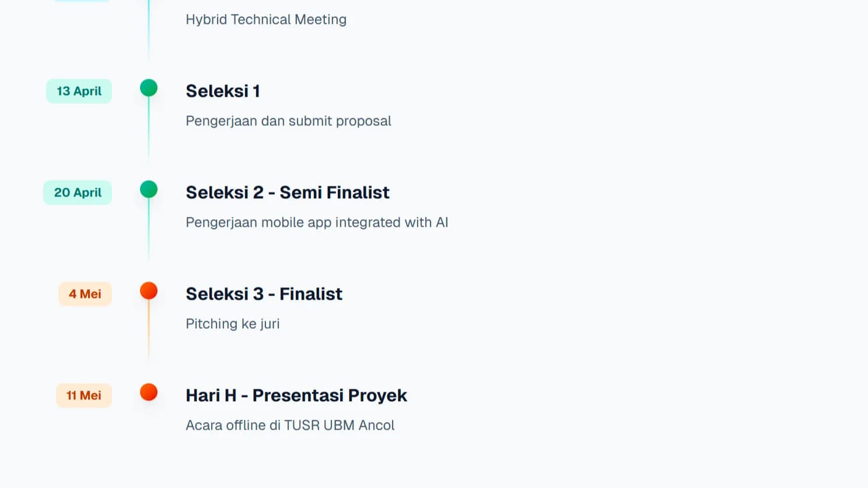Select the Pitching ke juri description

233,324
